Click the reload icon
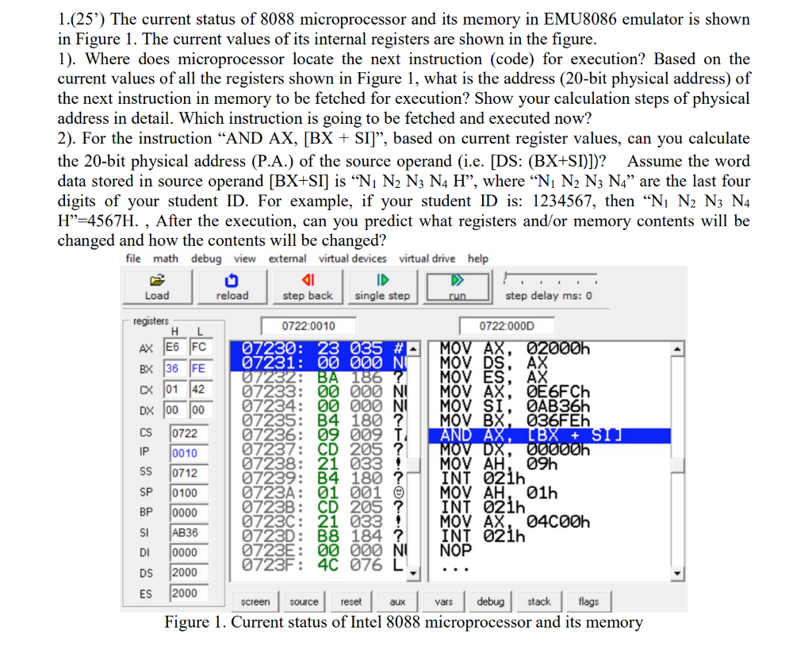The height and width of the screenshot is (649, 812). tap(232, 282)
